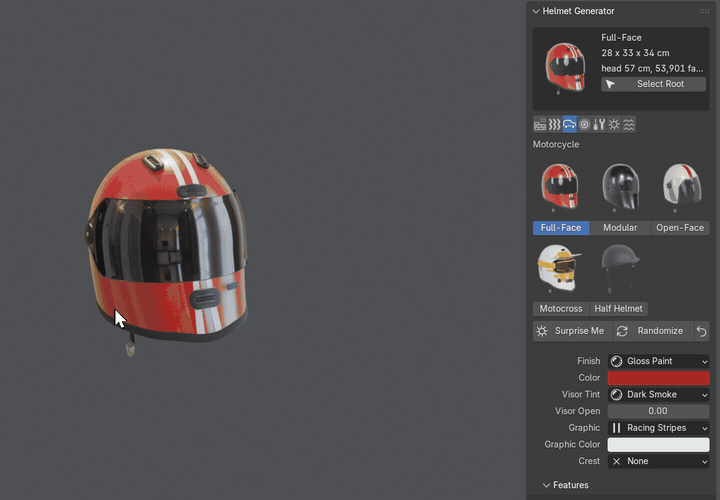720x500 pixels.
Task: Select the Motocross helmet tab
Action: coord(561,309)
